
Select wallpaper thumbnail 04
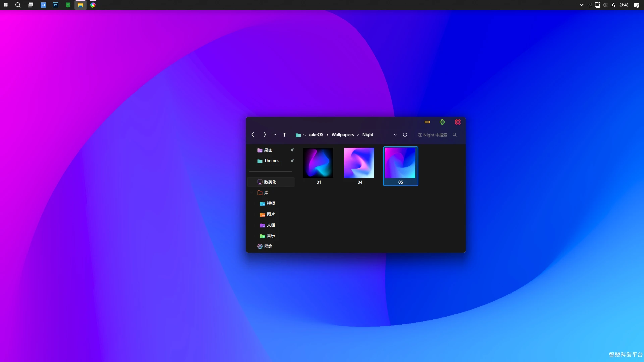359,166
